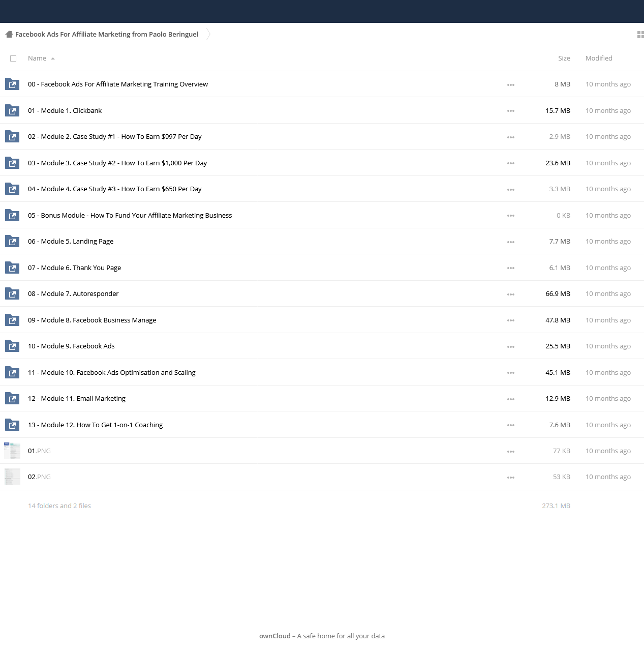The image size is (644, 651).
Task: Open folder 11 - Module 10. Facebook Ads Optimisation and Scaling
Action: tap(112, 372)
